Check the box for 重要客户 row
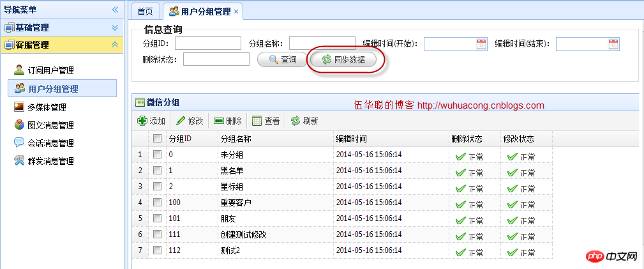644x269 pixels. click(157, 202)
